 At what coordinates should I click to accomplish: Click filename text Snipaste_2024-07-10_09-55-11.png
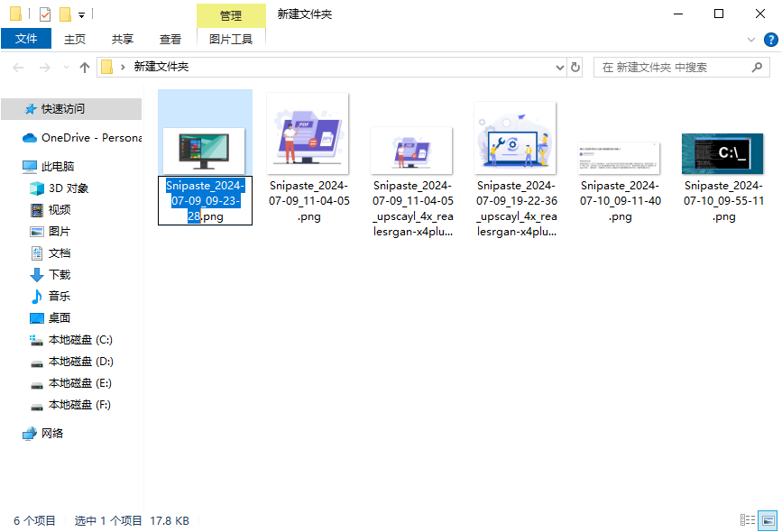(x=723, y=201)
